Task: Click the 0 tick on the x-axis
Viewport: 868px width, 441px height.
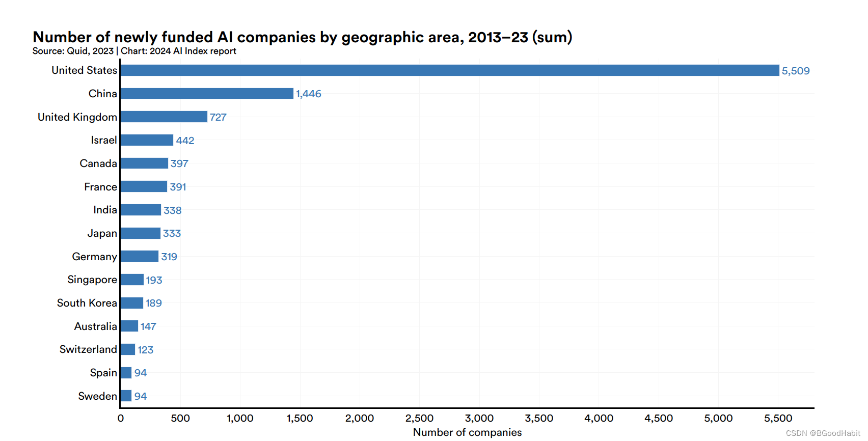Action: coord(121,418)
